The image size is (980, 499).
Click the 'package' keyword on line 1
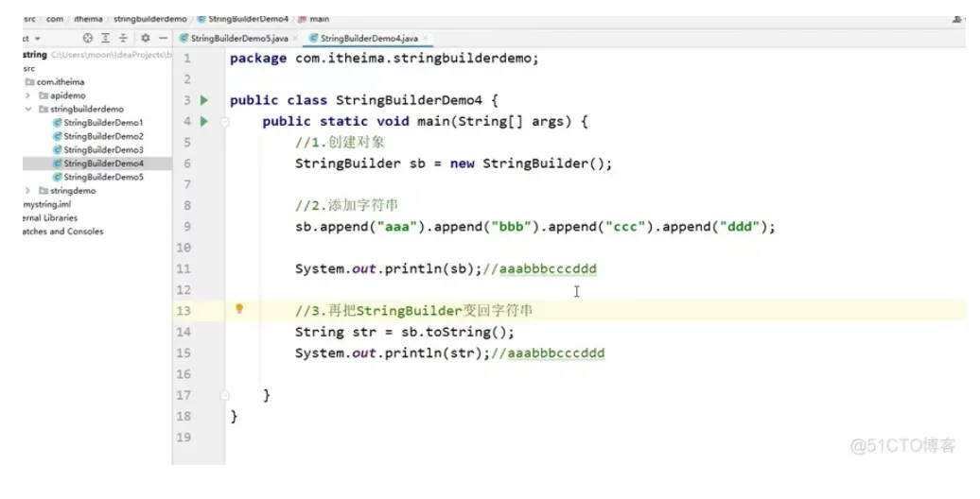click(258, 59)
